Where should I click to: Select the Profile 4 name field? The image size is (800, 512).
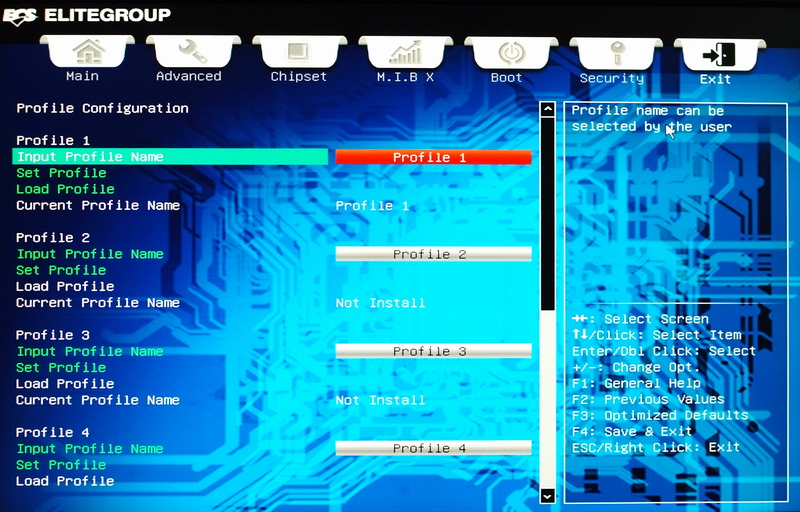point(433,448)
